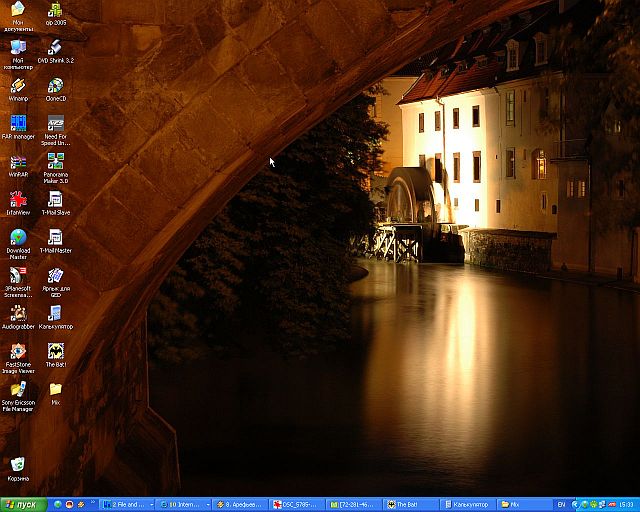
Task: Select the Download Master shortcut
Action: [18, 244]
